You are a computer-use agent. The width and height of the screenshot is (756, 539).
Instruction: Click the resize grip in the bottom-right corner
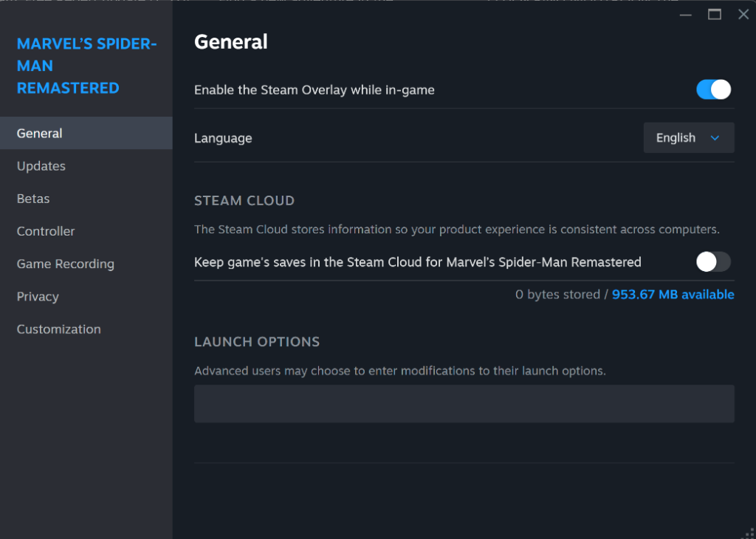(749, 533)
